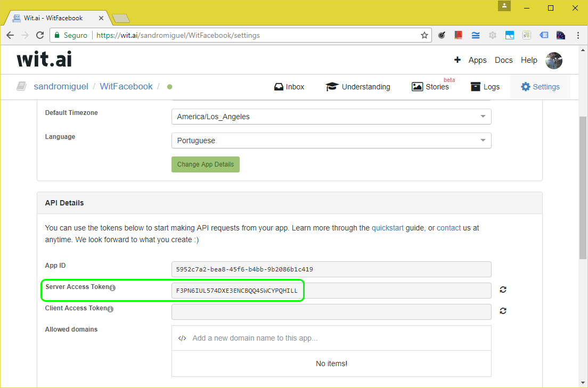This screenshot has width=588, height=388.
Task: Click the green spreadsheet extension icon
Action: tap(527, 35)
